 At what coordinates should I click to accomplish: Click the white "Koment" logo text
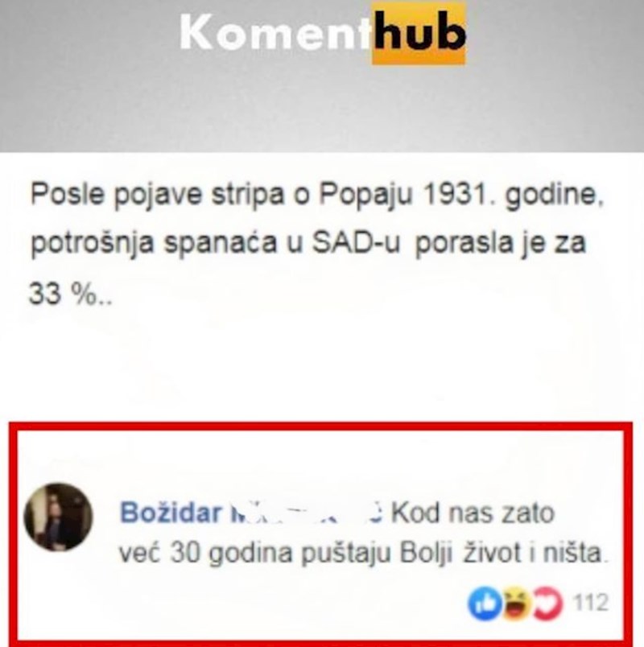coord(275,33)
